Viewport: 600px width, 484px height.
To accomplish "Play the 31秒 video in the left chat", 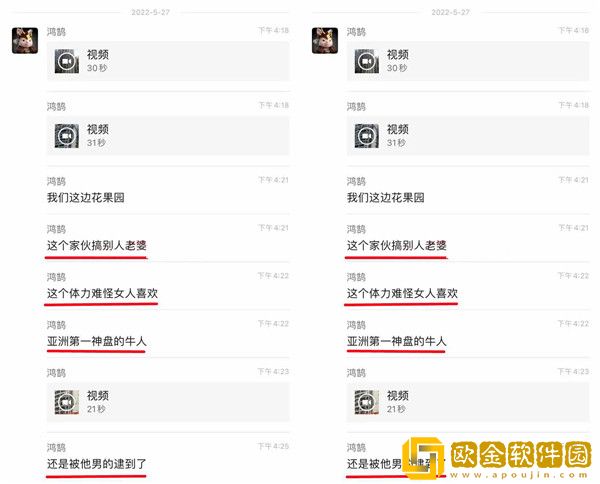I will point(168,136).
